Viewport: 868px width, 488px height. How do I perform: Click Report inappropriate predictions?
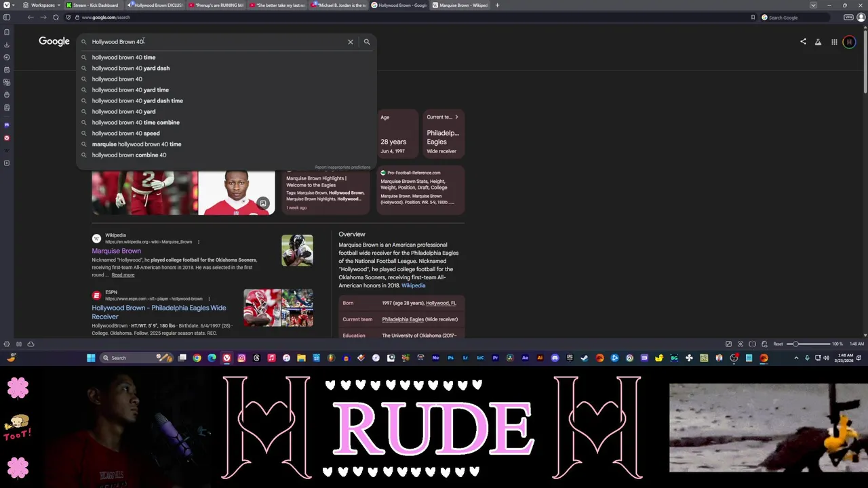point(342,167)
